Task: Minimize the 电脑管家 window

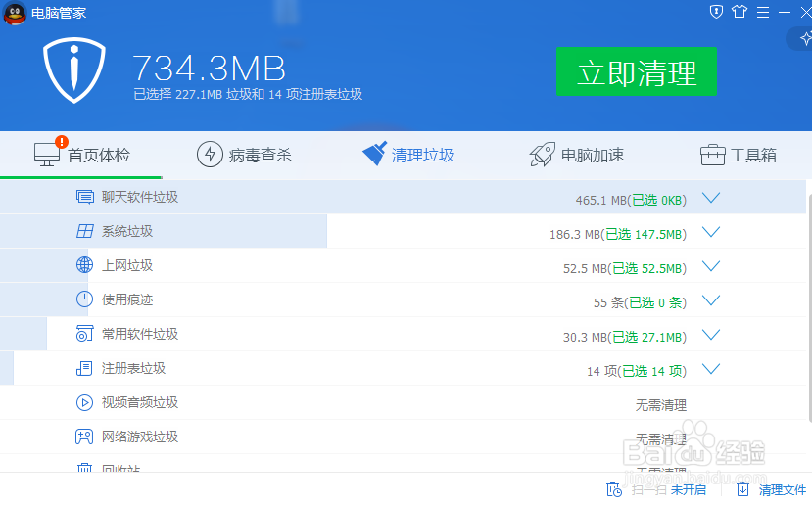Action: pyautogui.click(x=785, y=12)
